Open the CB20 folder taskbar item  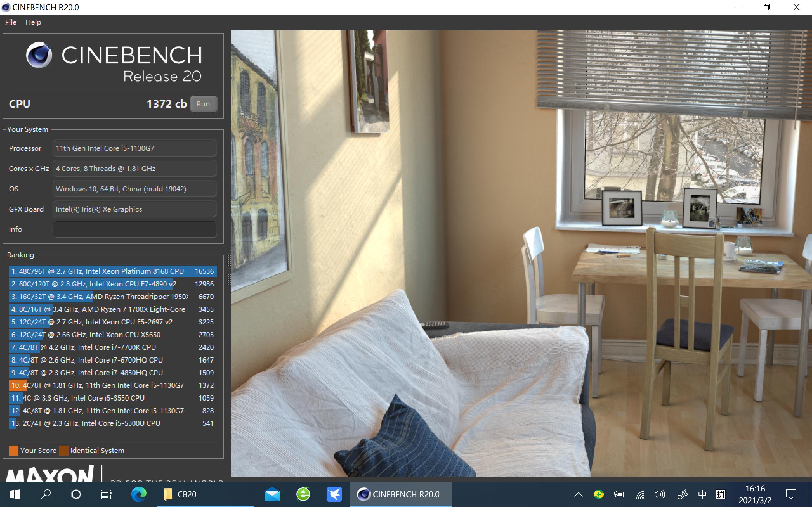click(181, 494)
